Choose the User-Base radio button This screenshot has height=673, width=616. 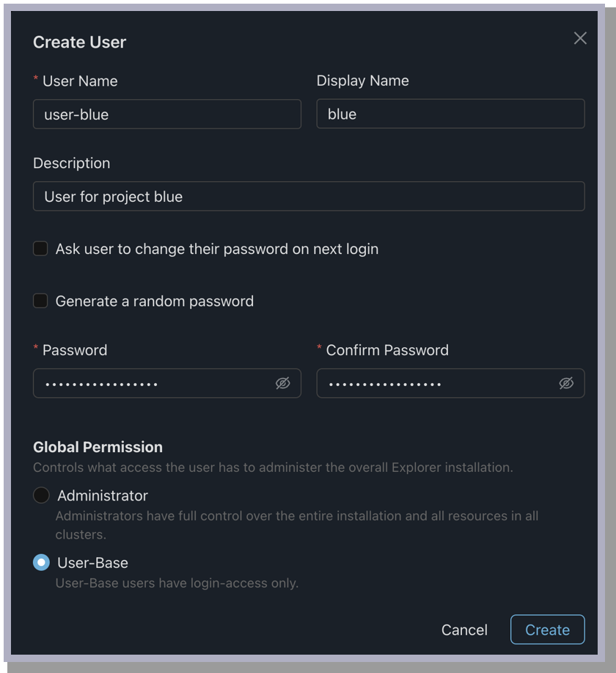tap(42, 563)
